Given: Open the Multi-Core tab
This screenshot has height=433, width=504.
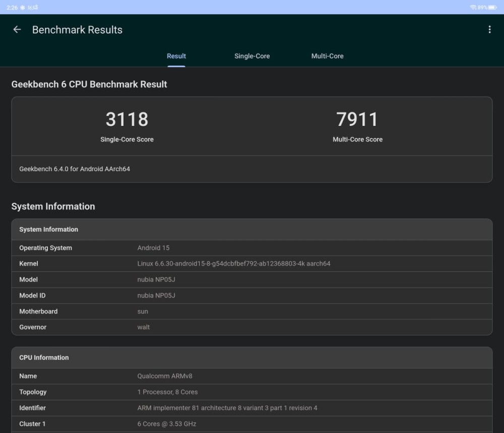Looking at the screenshot, I should click(327, 56).
